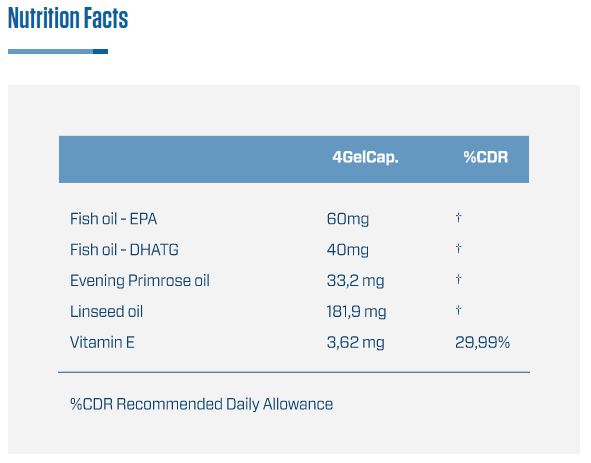Click the Nutrition Facts heading

[x=68, y=18]
